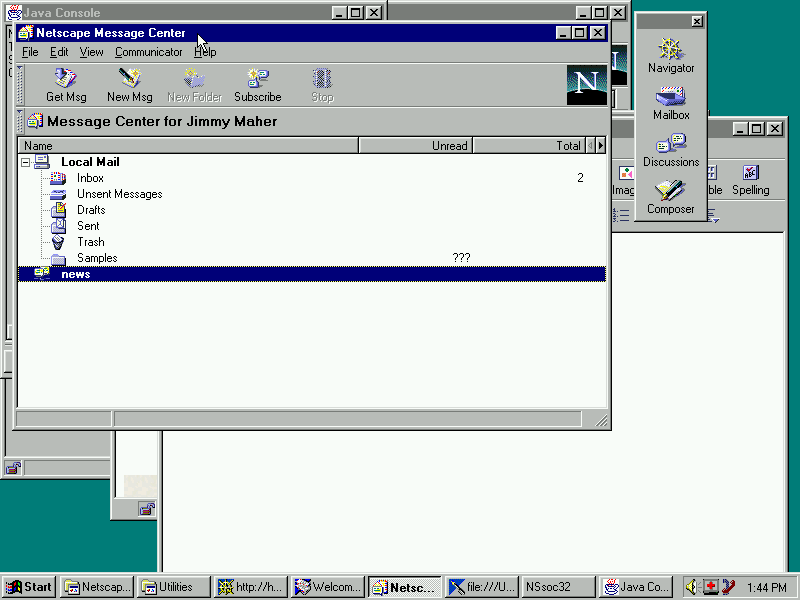Switch to the NSsoc32 taskbar button

coord(560,587)
